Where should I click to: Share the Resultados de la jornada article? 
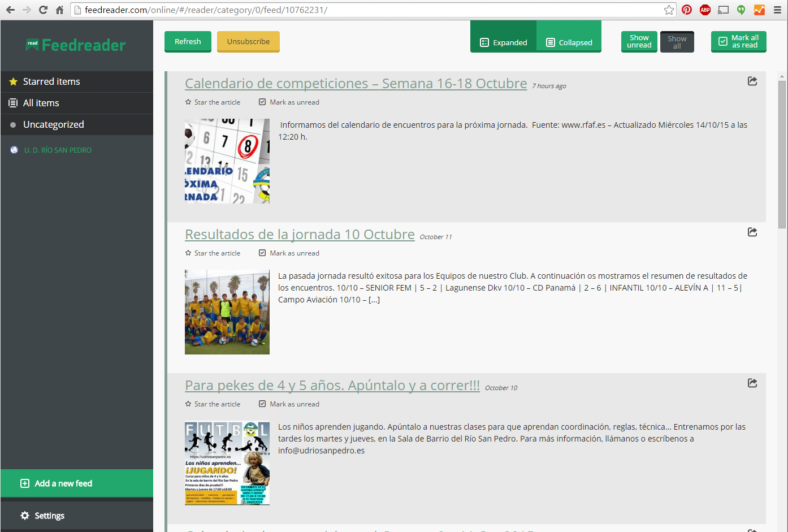[752, 232]
